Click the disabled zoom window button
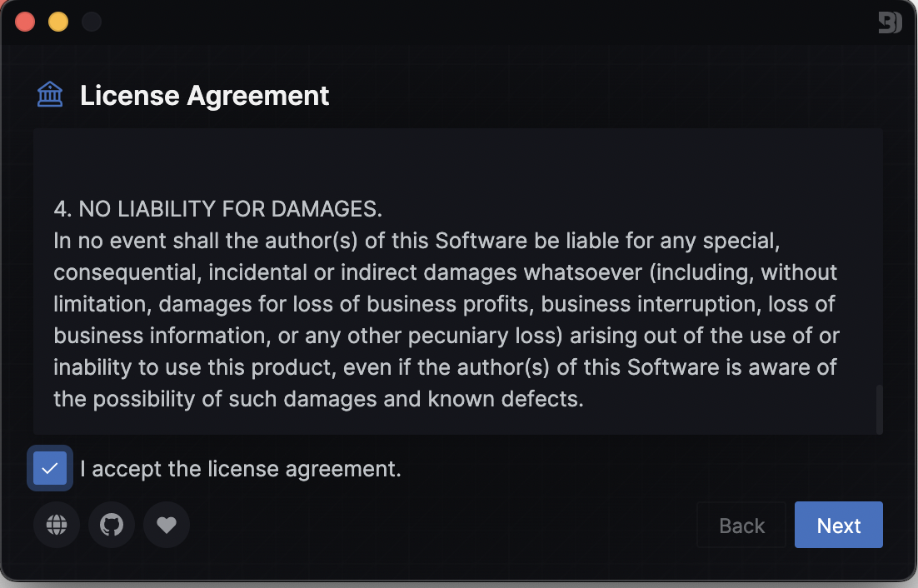Viewport: 918px width, 588px height. point(92,22)
